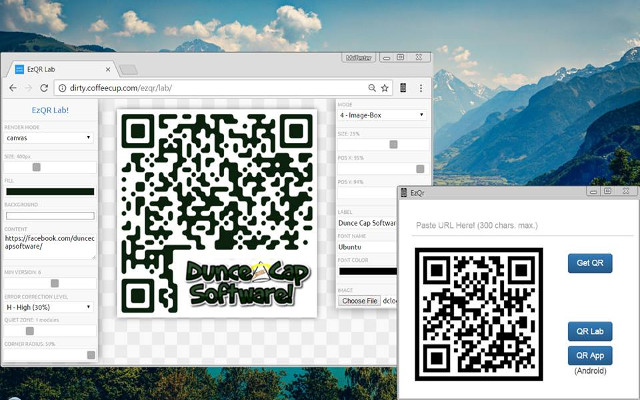The height and width of the screenshot is (400, 640).
Task: Adjust the Min Version slider handle
Action: (55, 283)
